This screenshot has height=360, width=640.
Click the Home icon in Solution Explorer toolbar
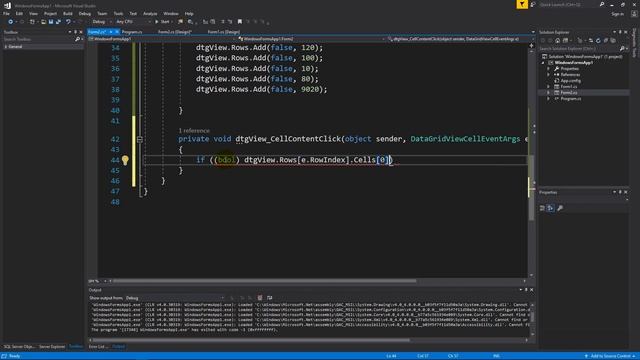(x=558, y=40)
